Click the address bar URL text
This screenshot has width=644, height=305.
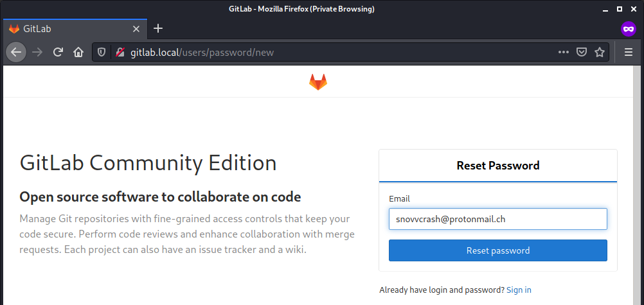coord(202,52)
